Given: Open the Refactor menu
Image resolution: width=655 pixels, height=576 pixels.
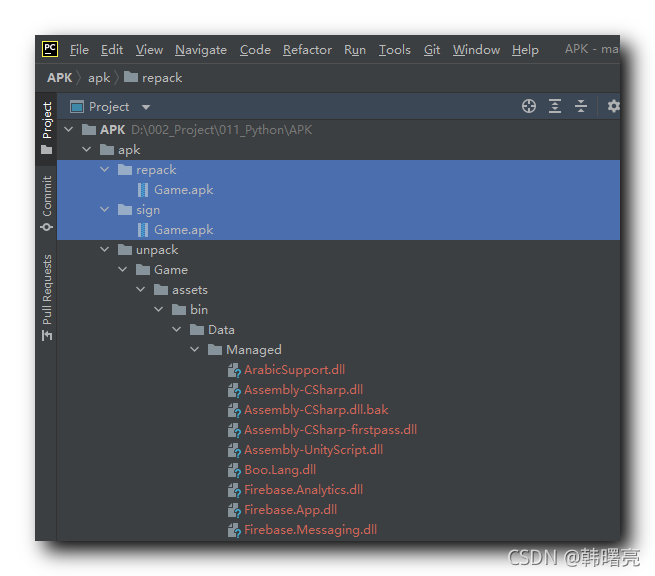Looking at the screenshot, I should click(x=307, y=50).
